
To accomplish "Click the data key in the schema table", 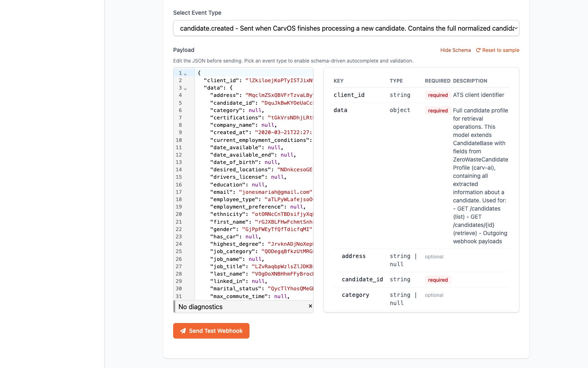I will click(x=340, y=110).
